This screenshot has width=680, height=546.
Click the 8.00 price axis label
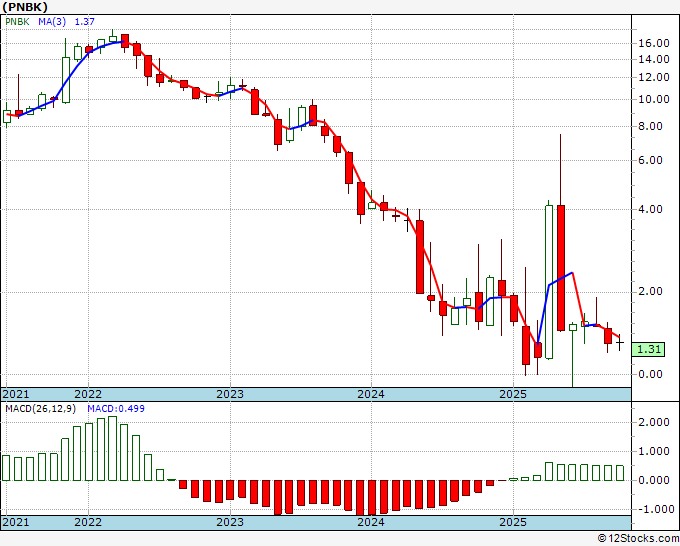tap(651, 127)
